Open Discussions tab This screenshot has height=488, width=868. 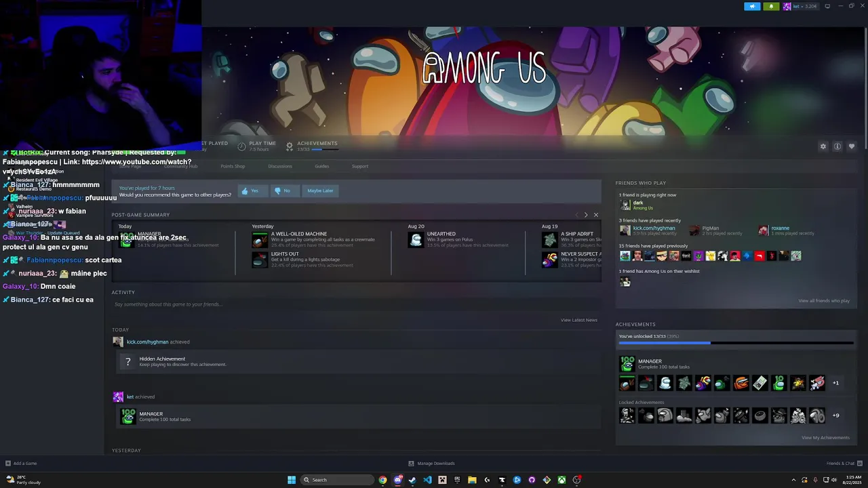280,167
